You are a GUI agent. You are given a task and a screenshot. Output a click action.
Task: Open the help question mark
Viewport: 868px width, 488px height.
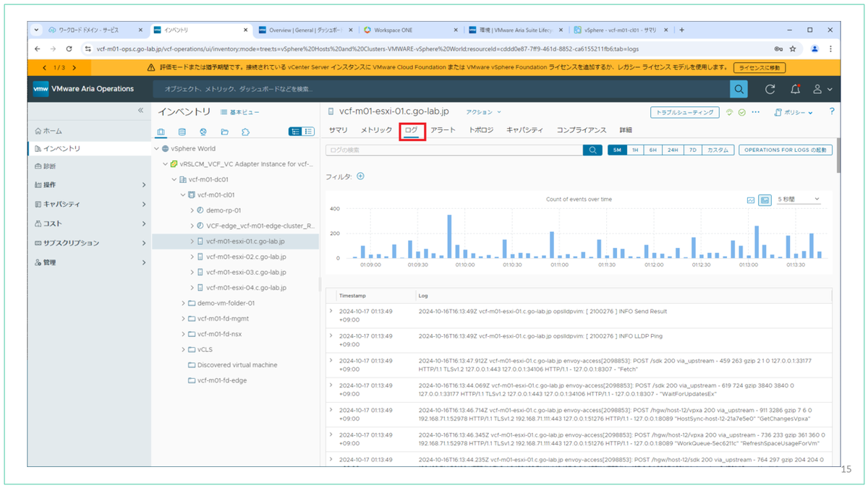[832, 111]
